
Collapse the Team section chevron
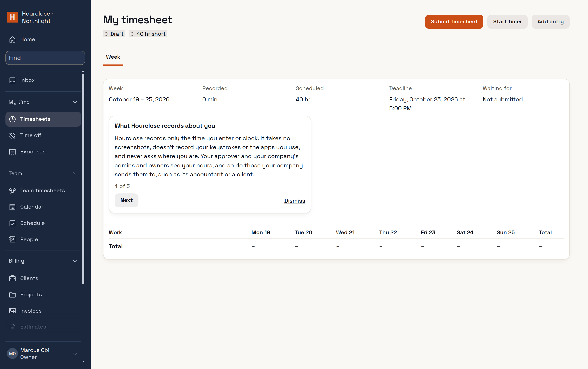coord(75,173)
